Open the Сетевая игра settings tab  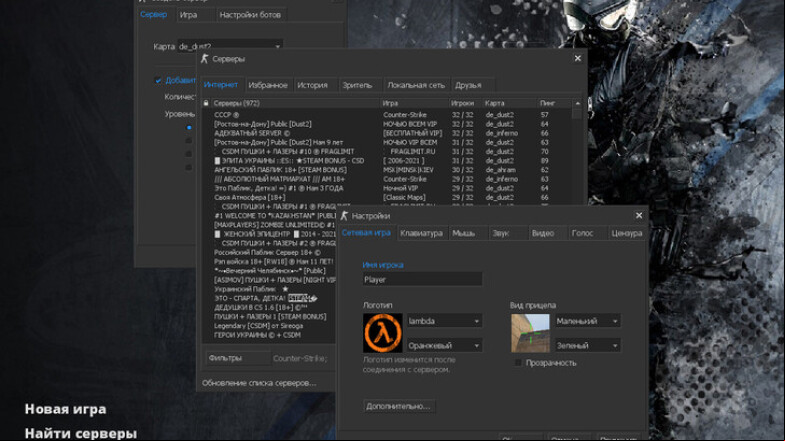[366, 233]
